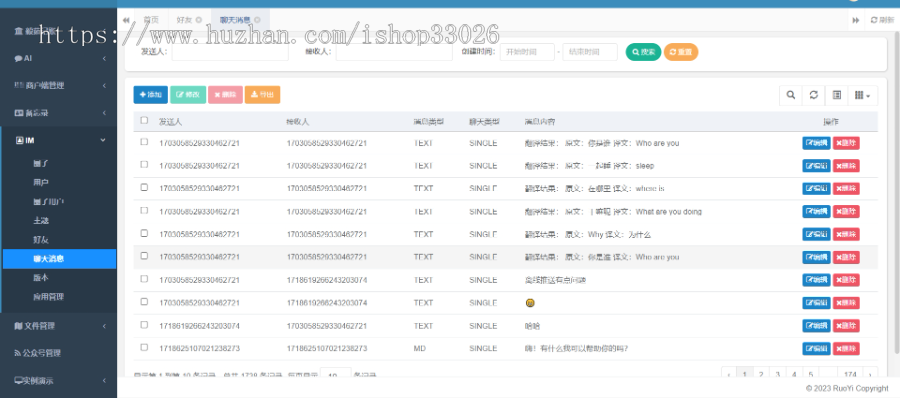Switch table to card view icon
This screenshot has height=398, width=900.
tap(836, 95)
